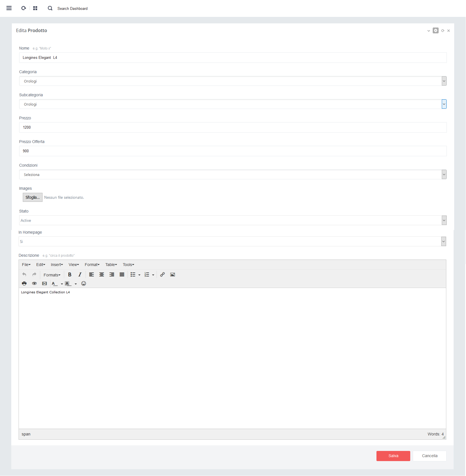The height and width of the screenshot is (476, 466).
Task: Toggle italic formatting in the editor
Action: pyautogui.click(x=80, y=275)
